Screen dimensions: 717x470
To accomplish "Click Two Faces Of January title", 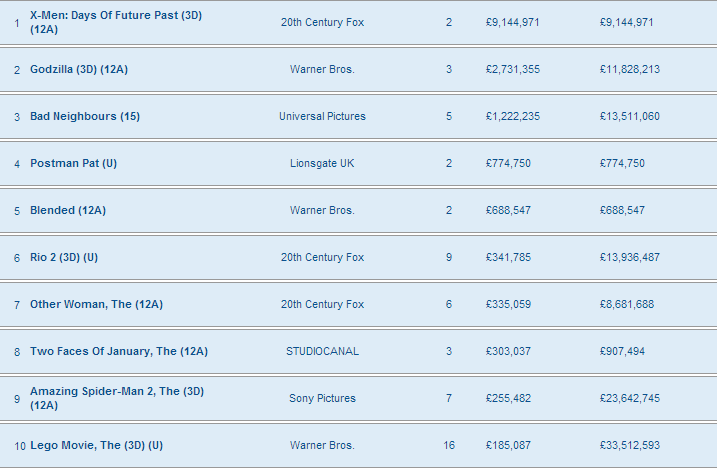I will coord(119,352).
